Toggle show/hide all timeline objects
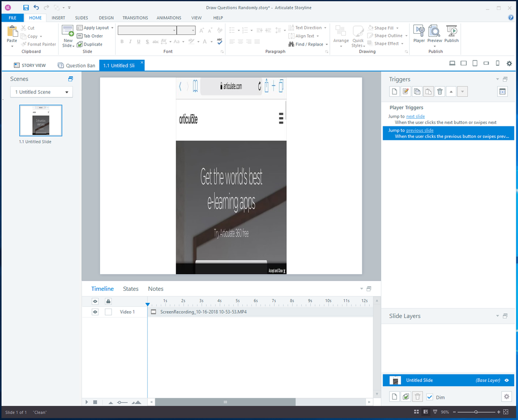Viewport: 518px width, 420px height. point(95,301)
